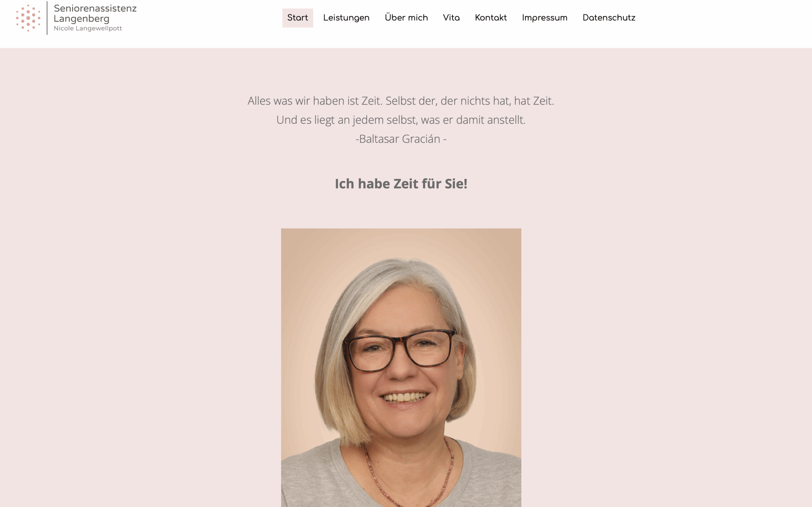812x507 pixels.
Task: Click the Seniorenassistenz Langenberg logo text
Action: click(95, 13)
